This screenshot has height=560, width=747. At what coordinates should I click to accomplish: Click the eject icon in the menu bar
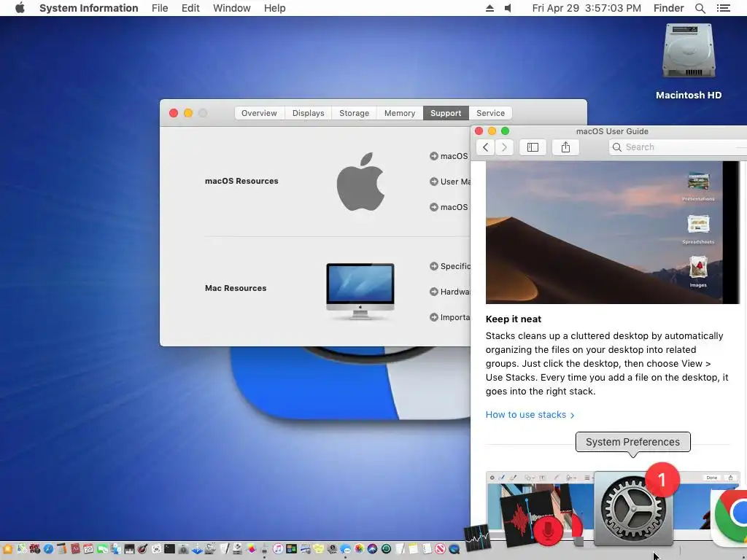pos(489,8)
